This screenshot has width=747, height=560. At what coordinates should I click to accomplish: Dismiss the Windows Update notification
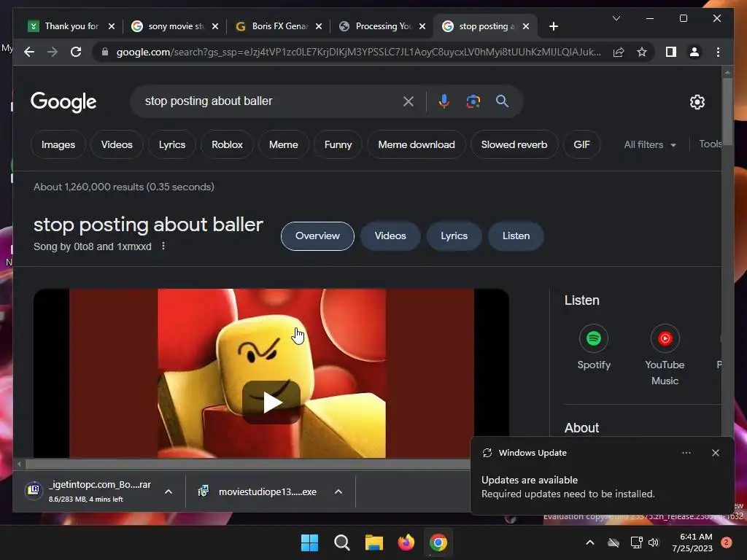coord(716,453)
